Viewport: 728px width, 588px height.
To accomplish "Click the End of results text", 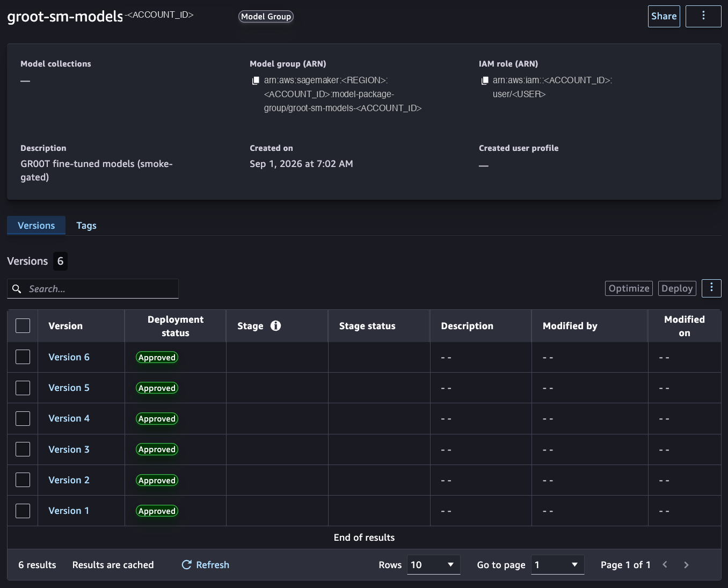I will (x=364, y=538).
